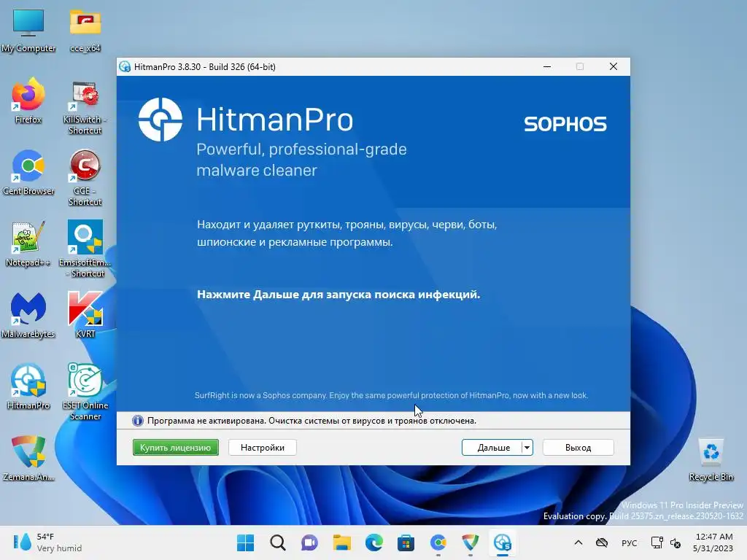
Task: Show hidden system tray icons
Action: tap(578, 542)
